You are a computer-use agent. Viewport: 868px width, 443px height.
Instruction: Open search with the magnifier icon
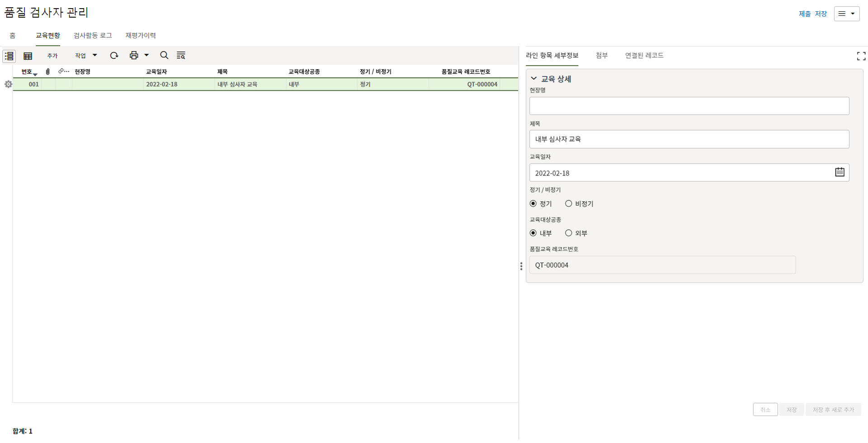click(x=164, y=55)
